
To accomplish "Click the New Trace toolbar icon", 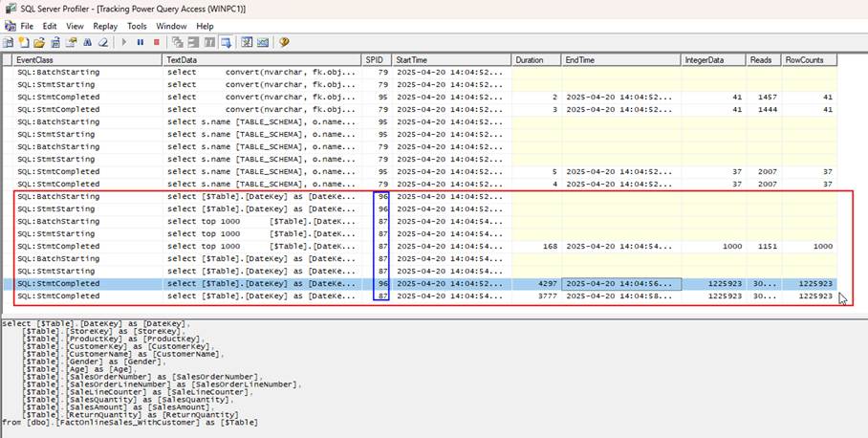I will [x=9, y=42].
